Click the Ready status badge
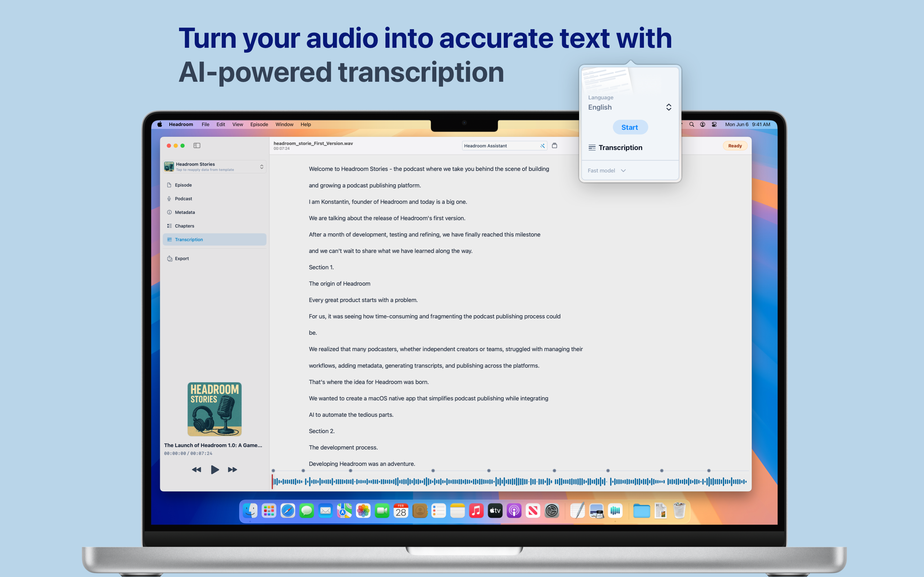 [735, 146]
